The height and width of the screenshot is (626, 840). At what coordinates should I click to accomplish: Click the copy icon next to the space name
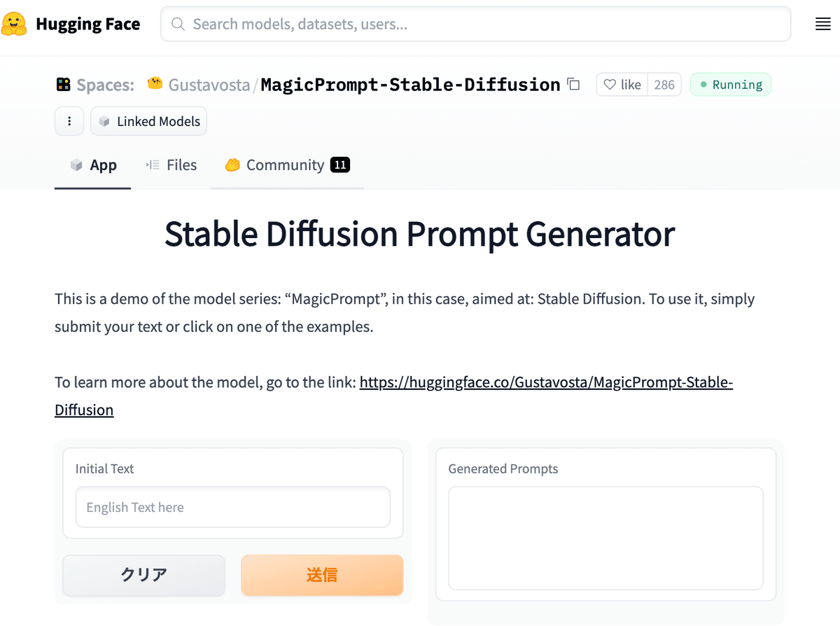pyautogui.click(x=573, y=84)
